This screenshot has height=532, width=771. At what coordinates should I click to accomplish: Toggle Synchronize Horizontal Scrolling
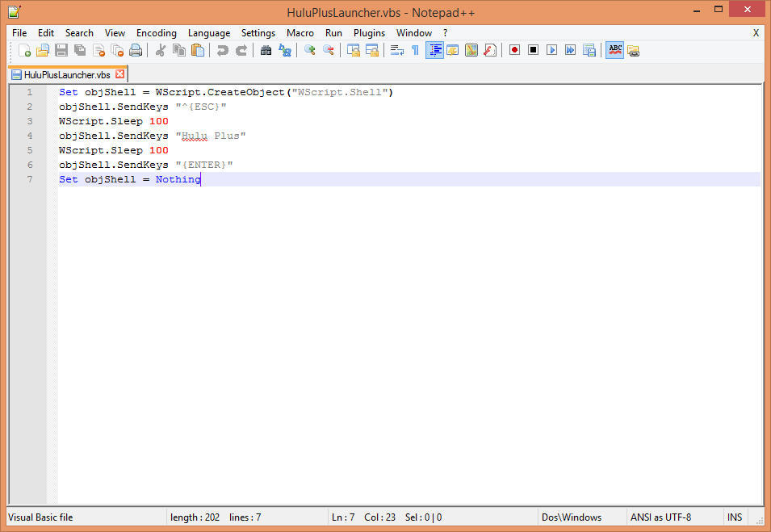point(372,50)
